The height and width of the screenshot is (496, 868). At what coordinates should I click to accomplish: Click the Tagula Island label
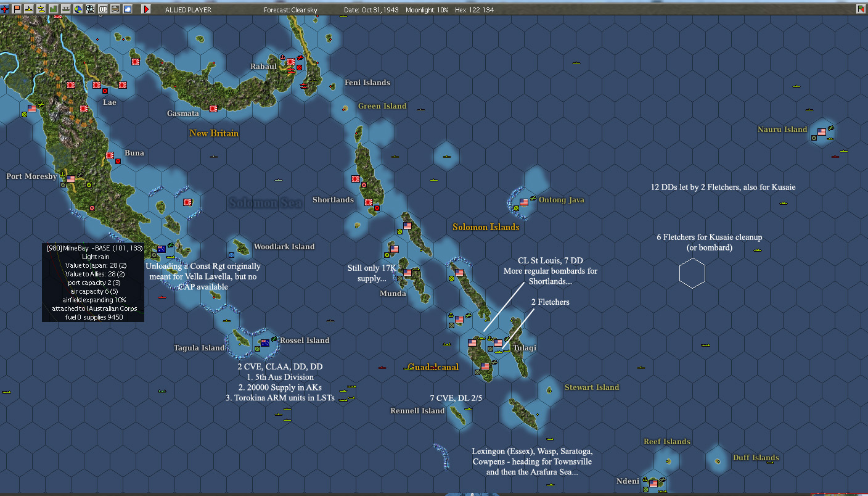click(x=199, y=348)
